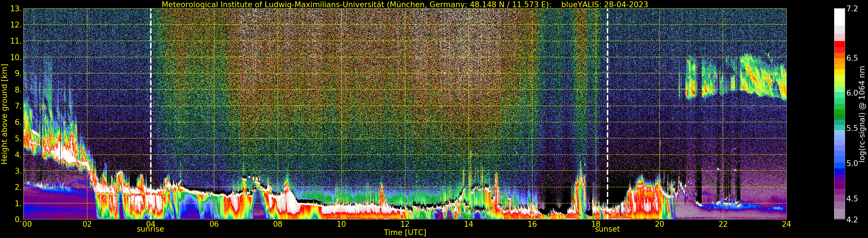The image size is (868, 238).
Task: Click the height axis tick label 5.
Action: click(18, 138)
